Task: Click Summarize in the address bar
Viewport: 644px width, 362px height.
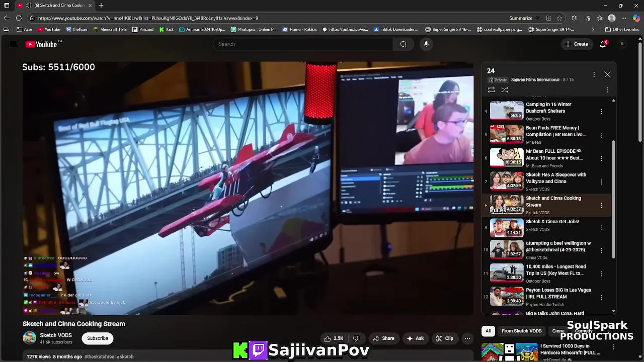Action: coord(521,18)
